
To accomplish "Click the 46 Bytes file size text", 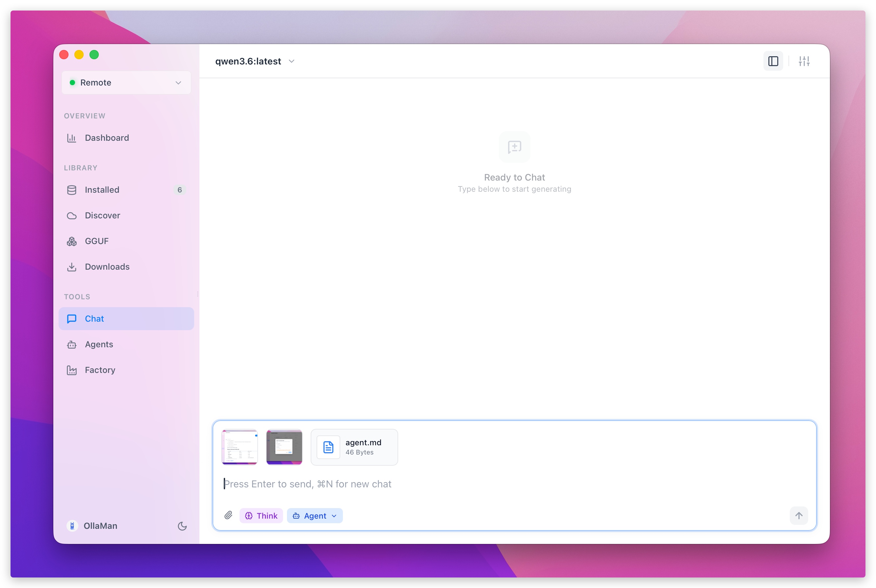I will [359, 452].
